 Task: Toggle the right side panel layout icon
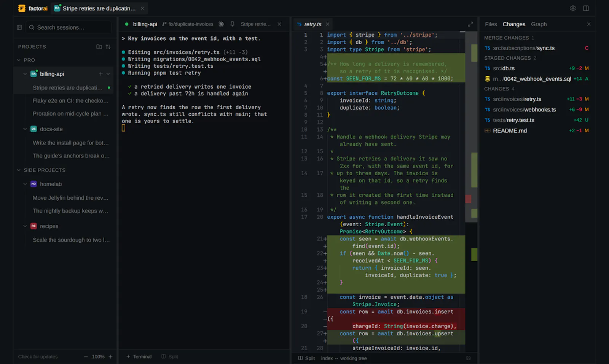(x=586, y=8)
